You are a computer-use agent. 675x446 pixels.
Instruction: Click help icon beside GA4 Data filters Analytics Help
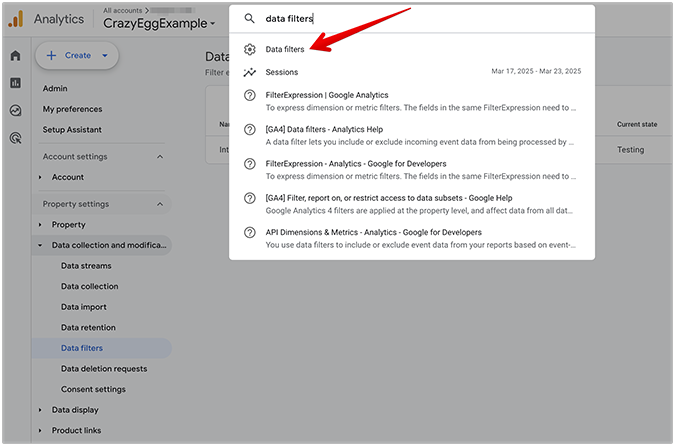250,129
